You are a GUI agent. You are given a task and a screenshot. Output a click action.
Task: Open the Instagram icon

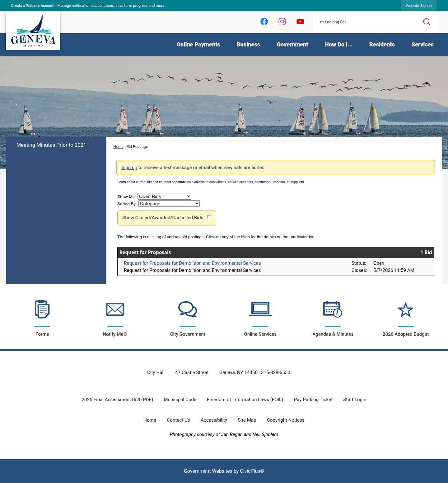[x=282, y=21]
